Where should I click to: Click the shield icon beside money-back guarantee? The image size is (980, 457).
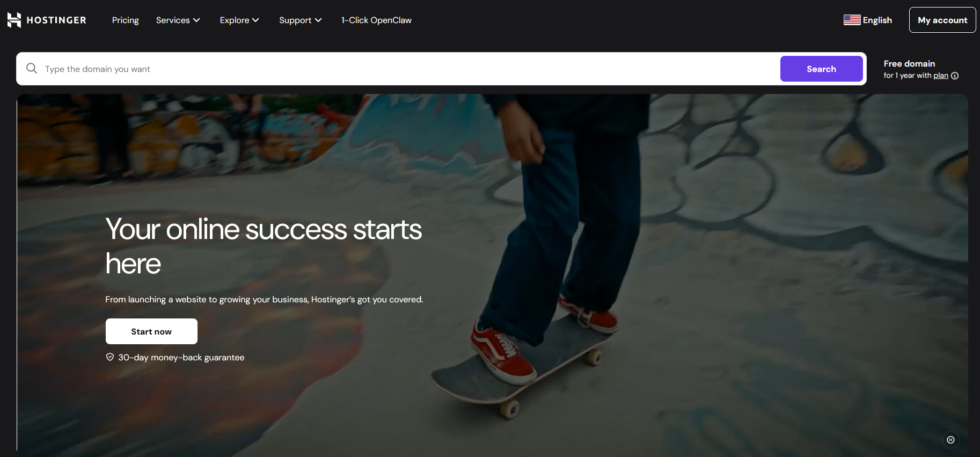110,357
